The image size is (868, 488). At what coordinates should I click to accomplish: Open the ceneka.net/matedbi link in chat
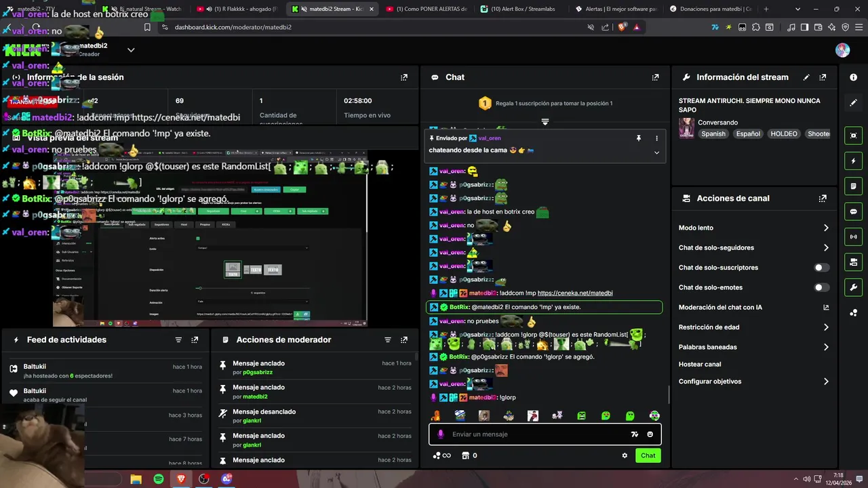point(575,293)
